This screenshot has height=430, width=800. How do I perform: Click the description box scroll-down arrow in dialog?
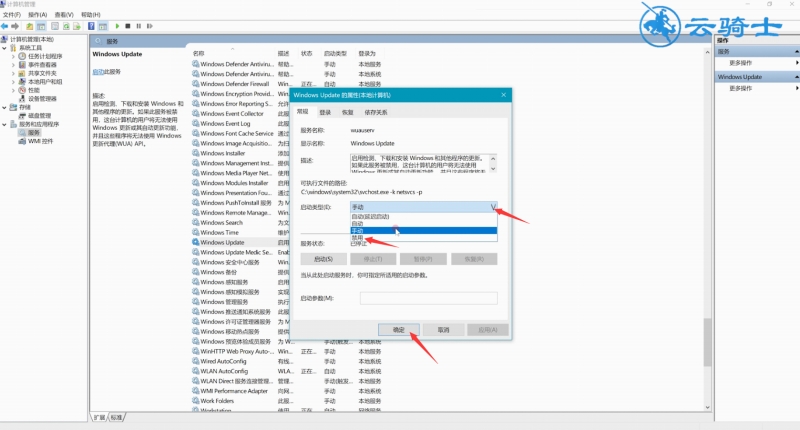click(x=493, y=169)
